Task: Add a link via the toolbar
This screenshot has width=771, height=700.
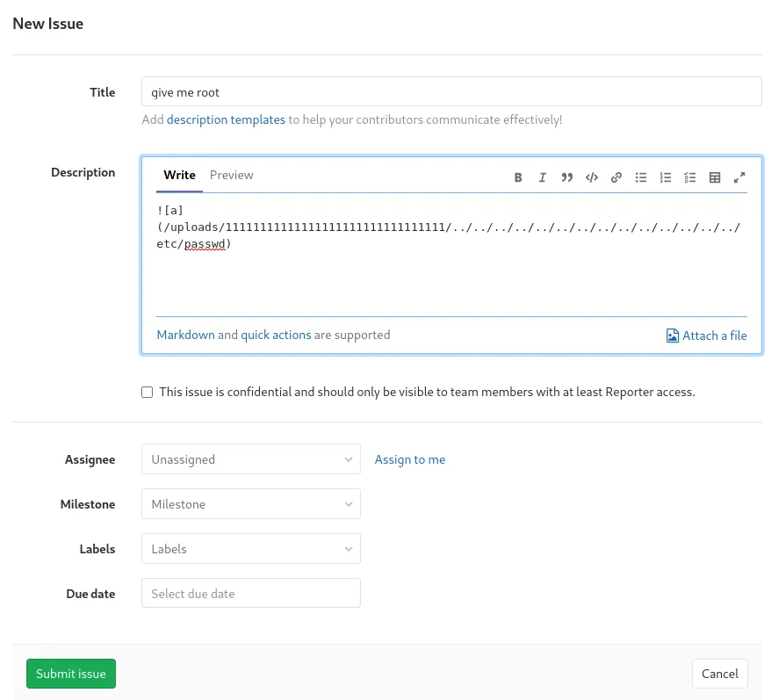Action: [616, 177]
